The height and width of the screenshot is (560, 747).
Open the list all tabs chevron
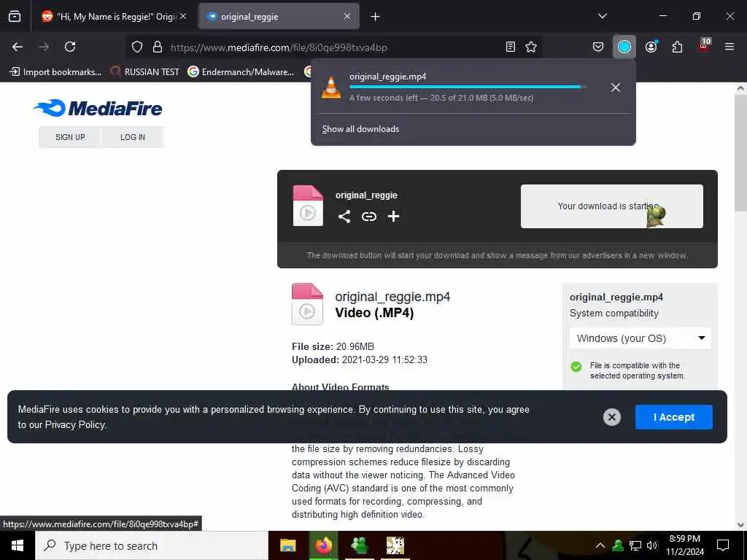603,16
